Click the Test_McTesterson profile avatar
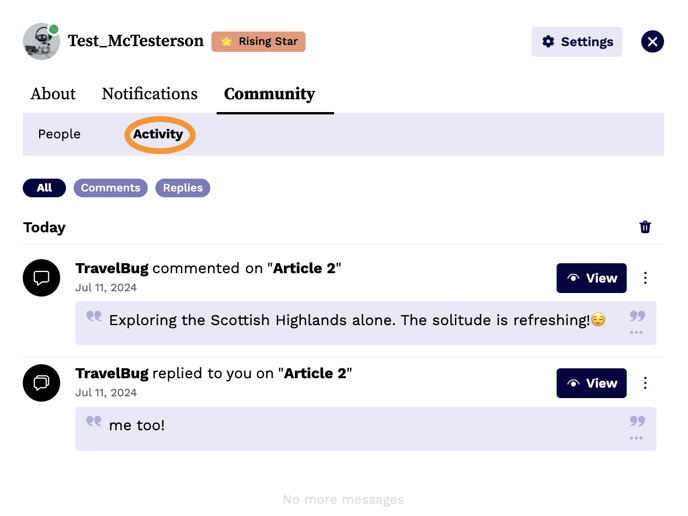 (x=41, y=41)
